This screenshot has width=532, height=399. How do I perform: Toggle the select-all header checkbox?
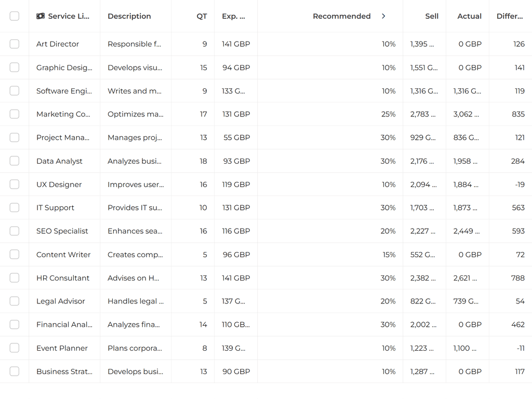coord(15,16)
